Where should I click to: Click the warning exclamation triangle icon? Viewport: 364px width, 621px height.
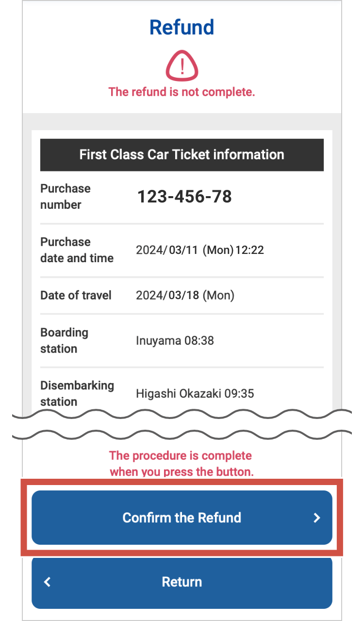(182, 66)
